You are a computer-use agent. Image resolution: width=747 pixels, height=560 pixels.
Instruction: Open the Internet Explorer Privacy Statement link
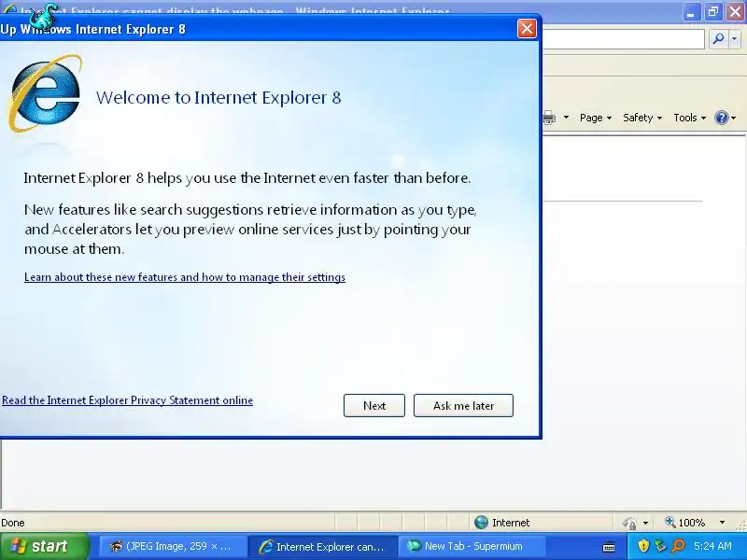tap(127, 400)
